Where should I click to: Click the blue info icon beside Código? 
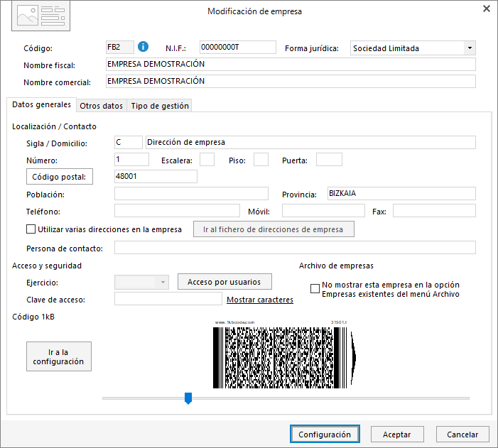[x=143, y=47]
